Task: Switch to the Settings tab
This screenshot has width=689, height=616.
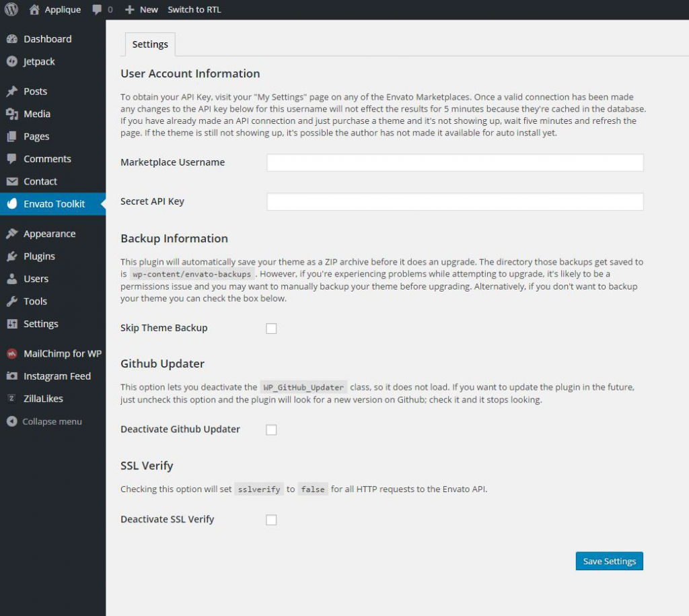Action: 149,44
